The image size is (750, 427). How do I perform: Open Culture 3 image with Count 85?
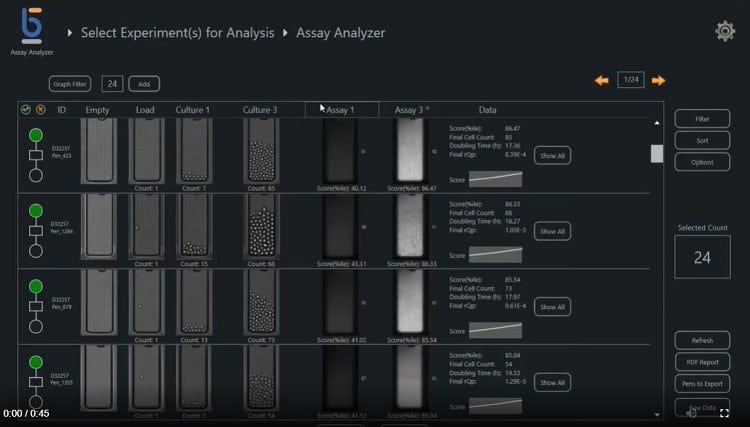[x=261, y=151]
